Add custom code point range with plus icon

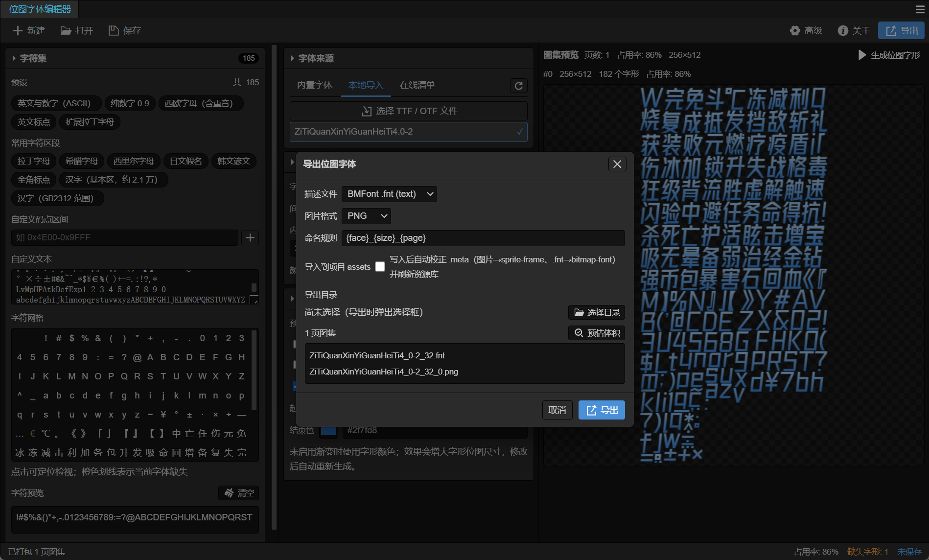[250, 237]
